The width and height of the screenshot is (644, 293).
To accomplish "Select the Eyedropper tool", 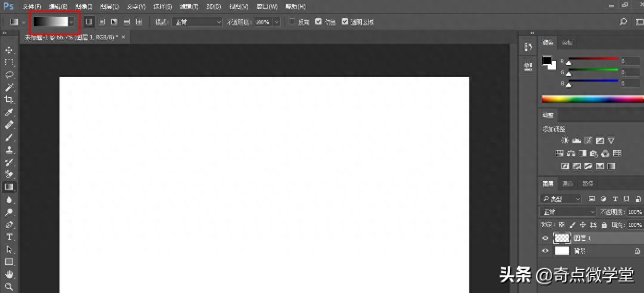I will coord(9,112).
